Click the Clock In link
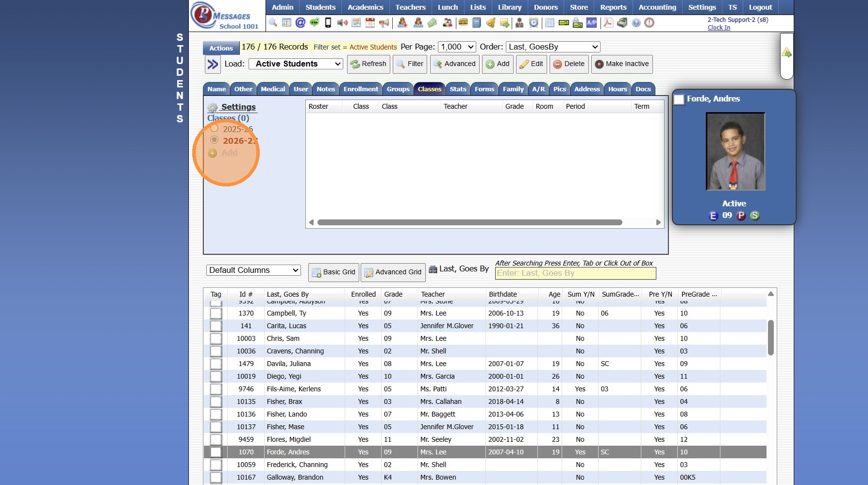Viewport: 868px width, 485px height. (718, 28)
